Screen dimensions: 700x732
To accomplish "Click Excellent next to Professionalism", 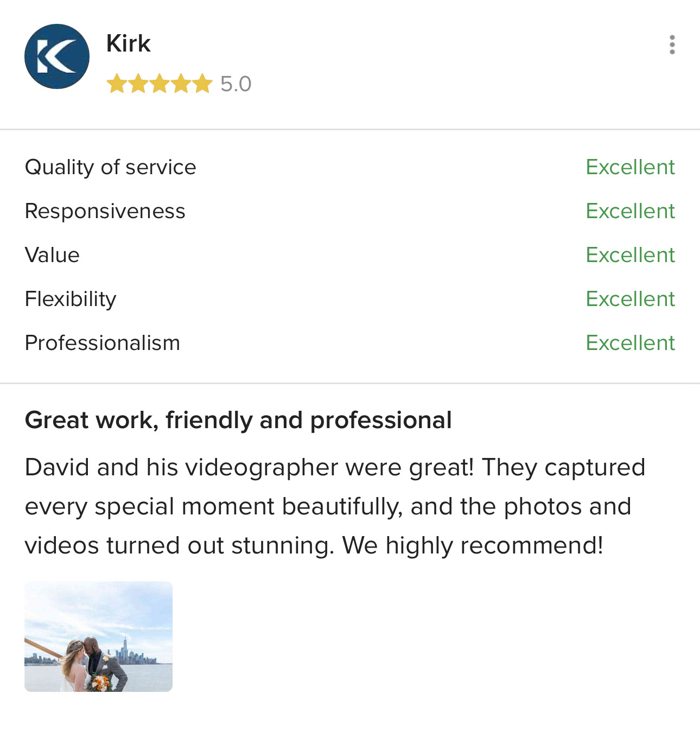I will pos(631,343).
